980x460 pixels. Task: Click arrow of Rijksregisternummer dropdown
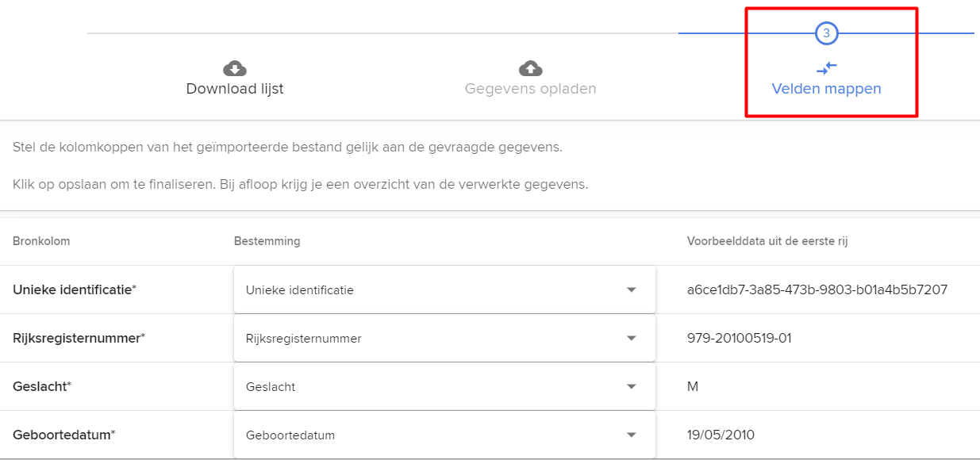[x=632, y=339]
